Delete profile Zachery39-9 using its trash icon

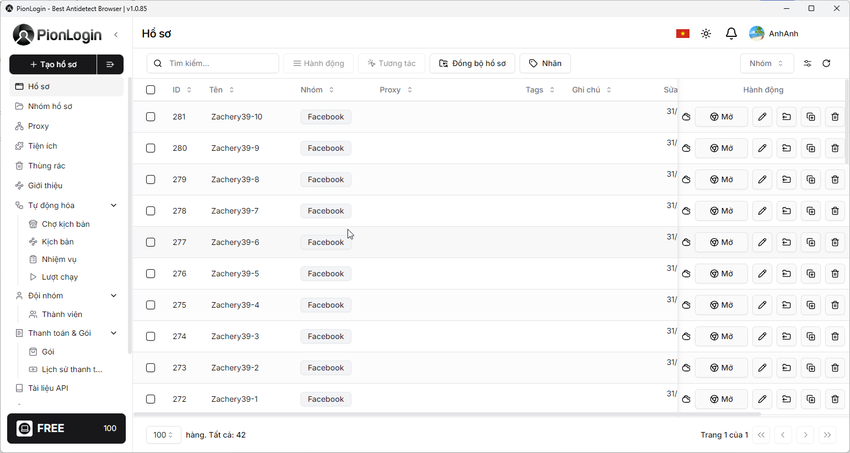[835, 148]
